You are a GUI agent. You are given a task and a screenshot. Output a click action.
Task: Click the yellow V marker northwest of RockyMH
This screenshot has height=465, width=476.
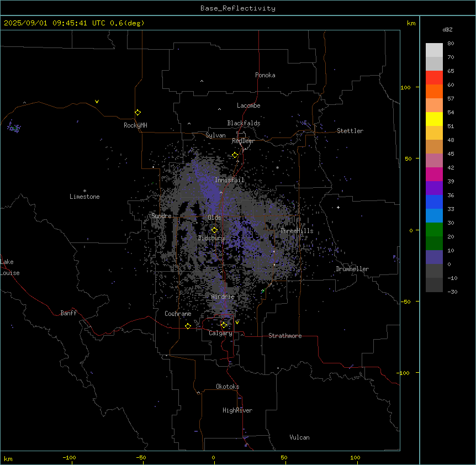click(97, 102)
